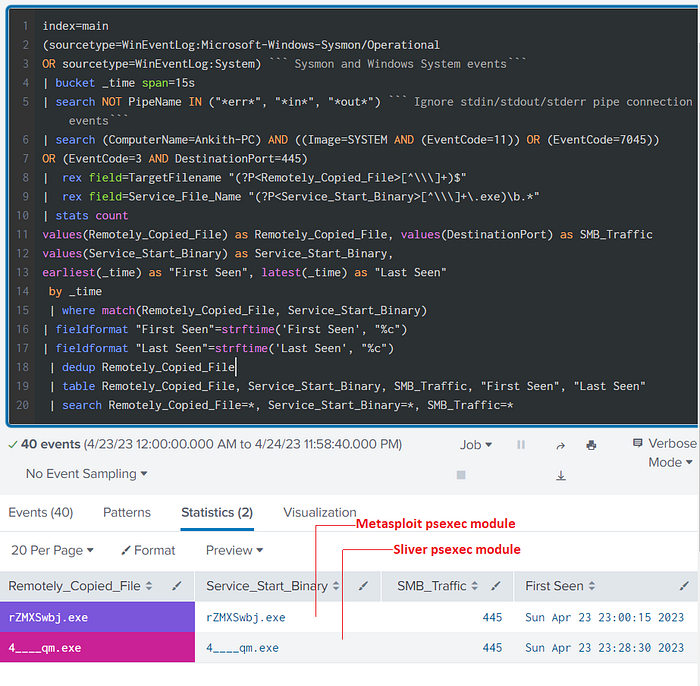The image size is (700, 686).
Task: Switch to Events (40) tab
Action: [41, 512]
